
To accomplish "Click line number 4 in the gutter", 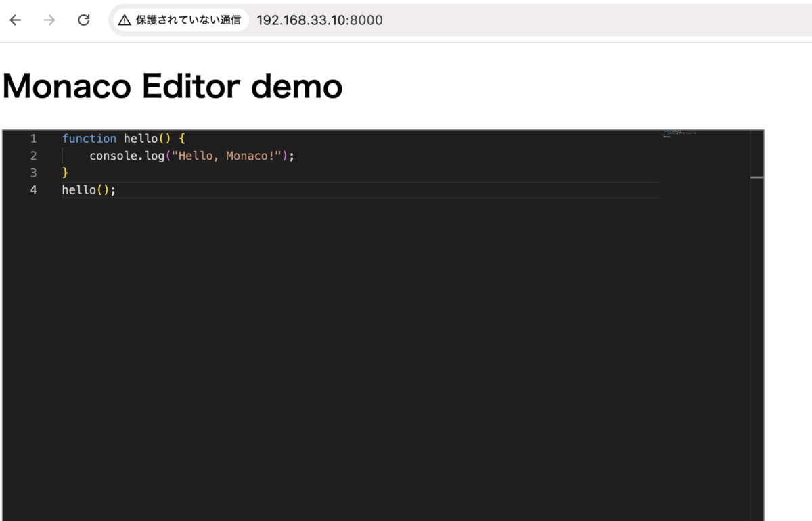I will (33, 189).
